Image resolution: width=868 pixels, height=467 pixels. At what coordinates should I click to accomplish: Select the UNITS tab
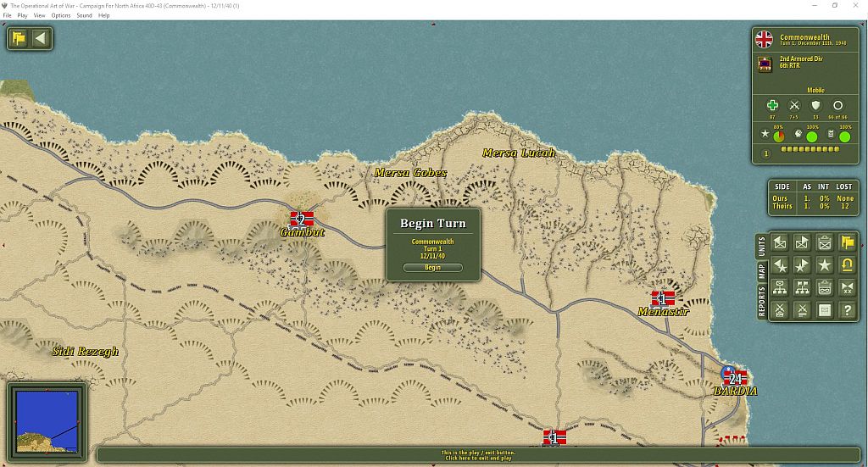click(762, 247)
